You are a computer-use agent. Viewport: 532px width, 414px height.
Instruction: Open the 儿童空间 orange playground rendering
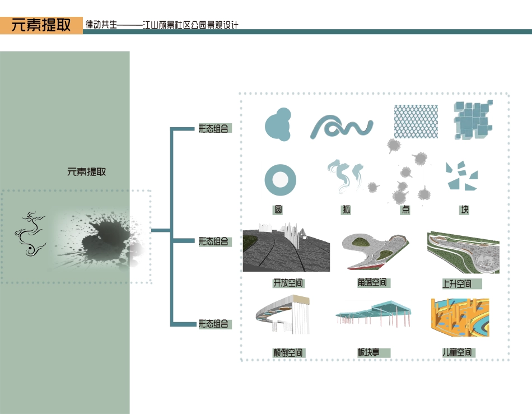click(459, 317)
